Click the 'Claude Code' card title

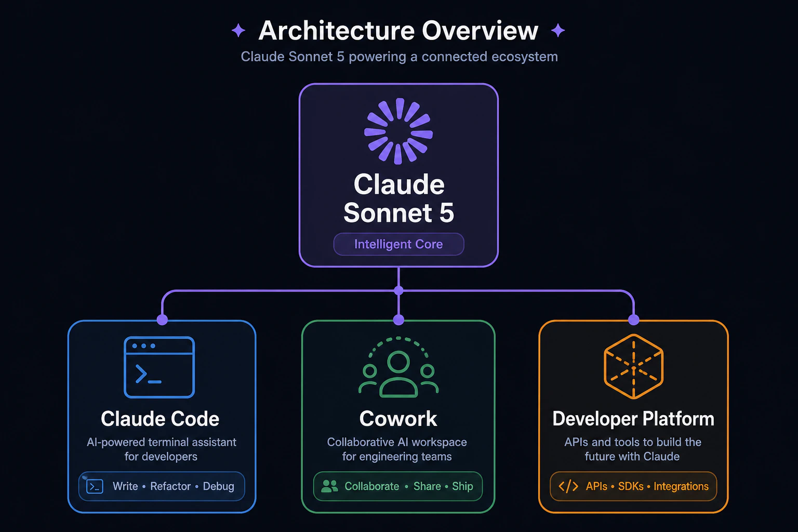[x=160, y=419]
